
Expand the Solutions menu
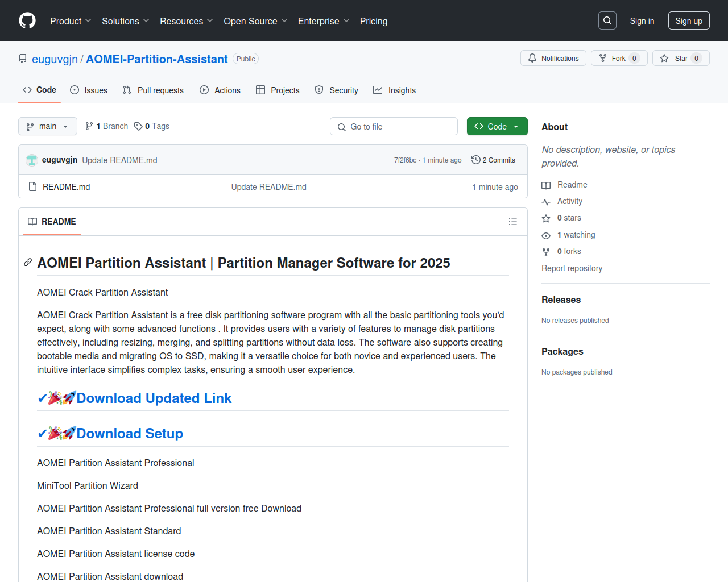coord(126,21)
